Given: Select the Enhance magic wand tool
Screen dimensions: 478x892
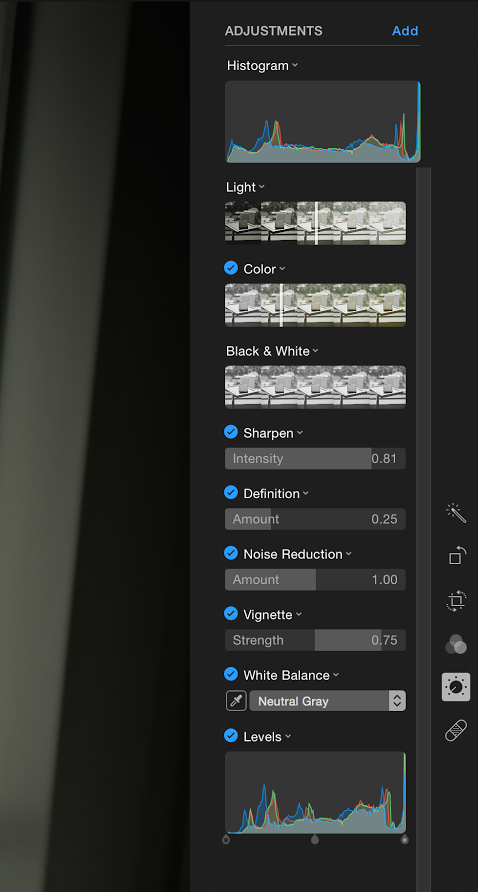Looking at the screenshot, I should click(x=456, y=513).
